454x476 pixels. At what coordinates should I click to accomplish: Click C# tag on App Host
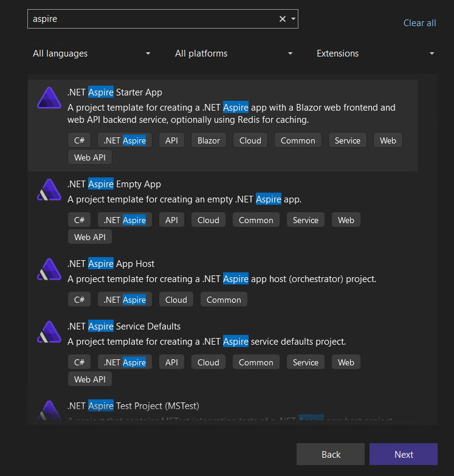point(79,299)
